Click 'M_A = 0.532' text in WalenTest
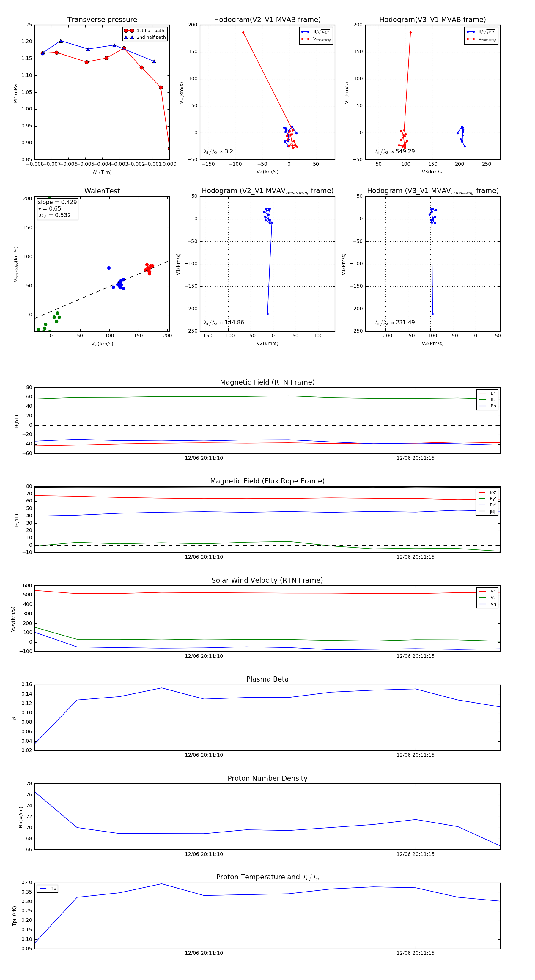This screenshot has width=535, height=980. 54,215
